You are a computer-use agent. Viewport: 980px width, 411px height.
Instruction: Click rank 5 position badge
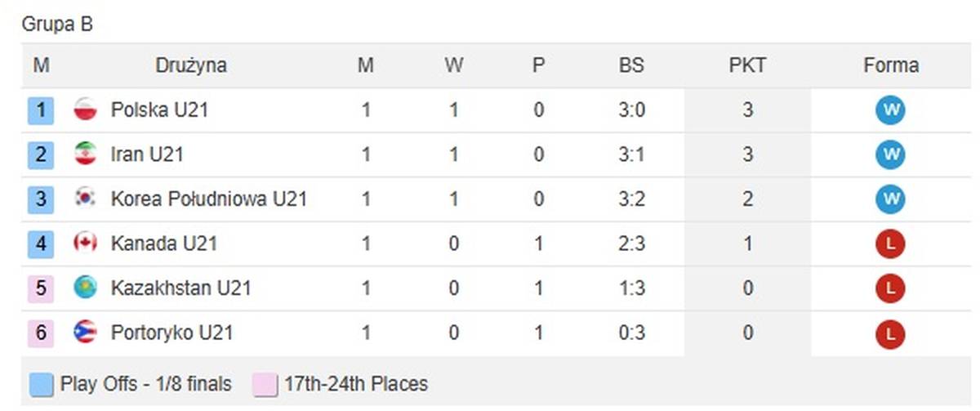pos(41,288)
